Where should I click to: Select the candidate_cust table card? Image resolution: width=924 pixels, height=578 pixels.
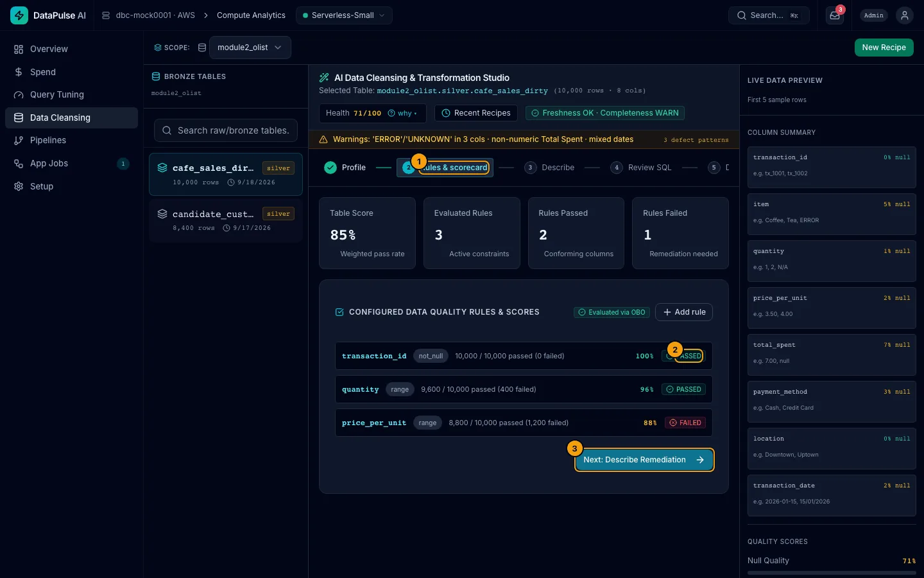click(226, 220)
